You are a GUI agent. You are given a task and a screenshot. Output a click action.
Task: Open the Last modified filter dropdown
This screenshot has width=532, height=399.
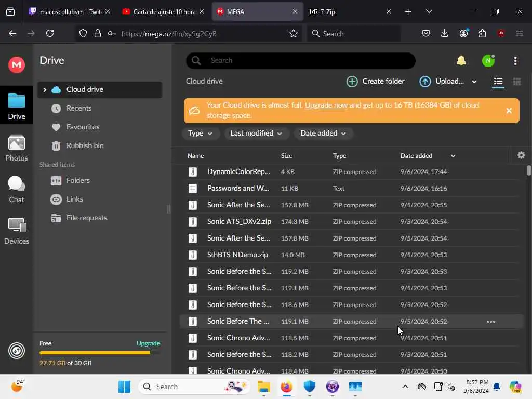point(256,134)
